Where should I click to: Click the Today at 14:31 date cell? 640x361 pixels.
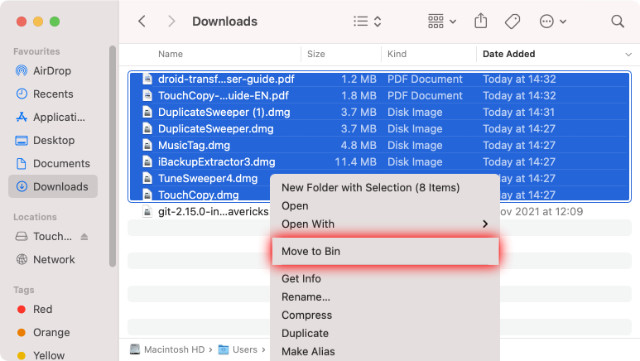pos(519,112)
